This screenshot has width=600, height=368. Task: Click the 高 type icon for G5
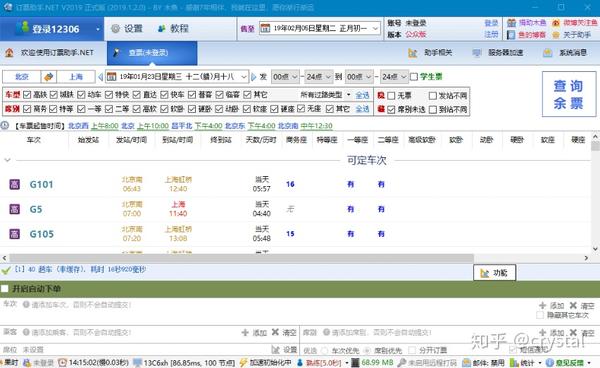pyautogui.click(x=15, y=209)
